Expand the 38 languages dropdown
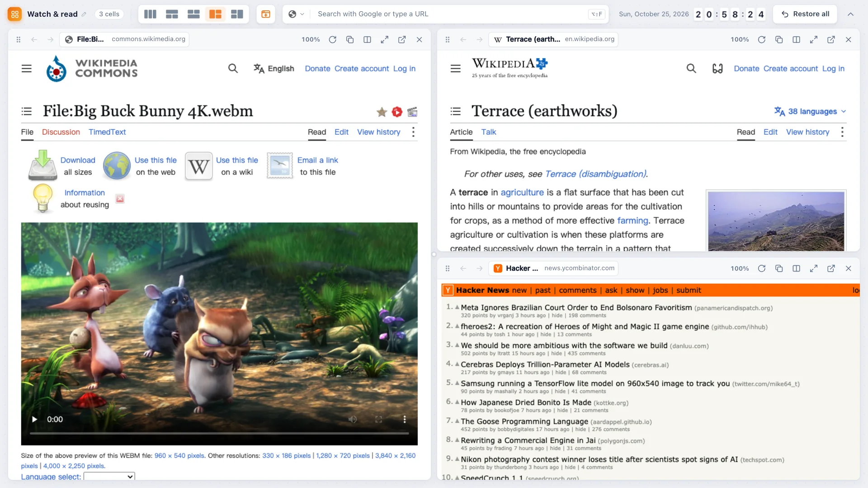The height and width of the screenshot is (488, 868). tap(810, 112)
